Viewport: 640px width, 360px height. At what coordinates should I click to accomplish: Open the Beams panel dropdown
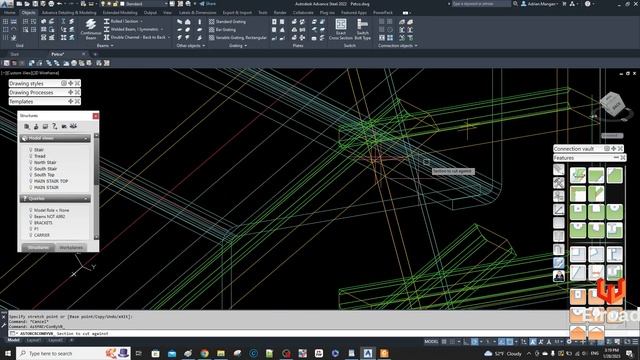105,46
